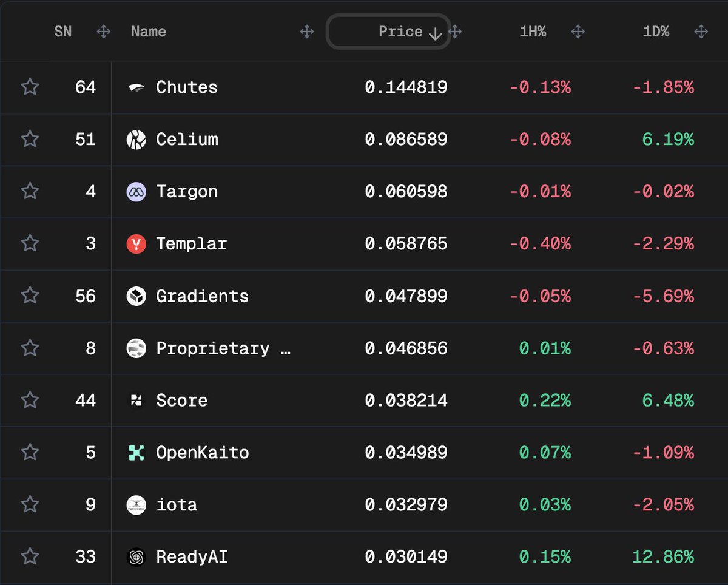
Task: Open the truncated Proprietary subnet name
Action: point(223,348)
